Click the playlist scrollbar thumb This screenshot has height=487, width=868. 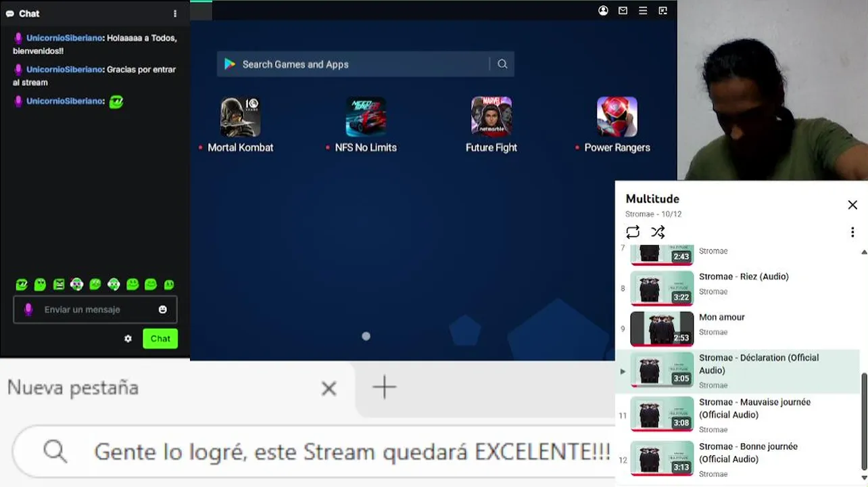(864, 421)
